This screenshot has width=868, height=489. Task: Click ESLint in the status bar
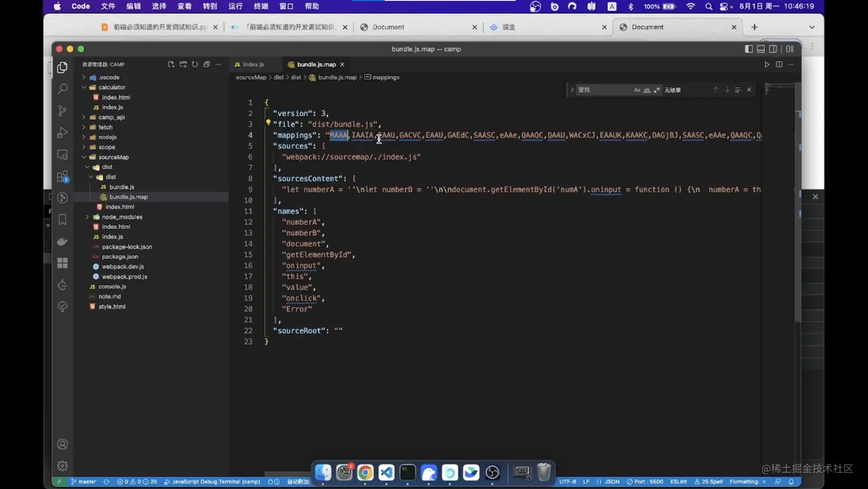[x=679, y=482]
